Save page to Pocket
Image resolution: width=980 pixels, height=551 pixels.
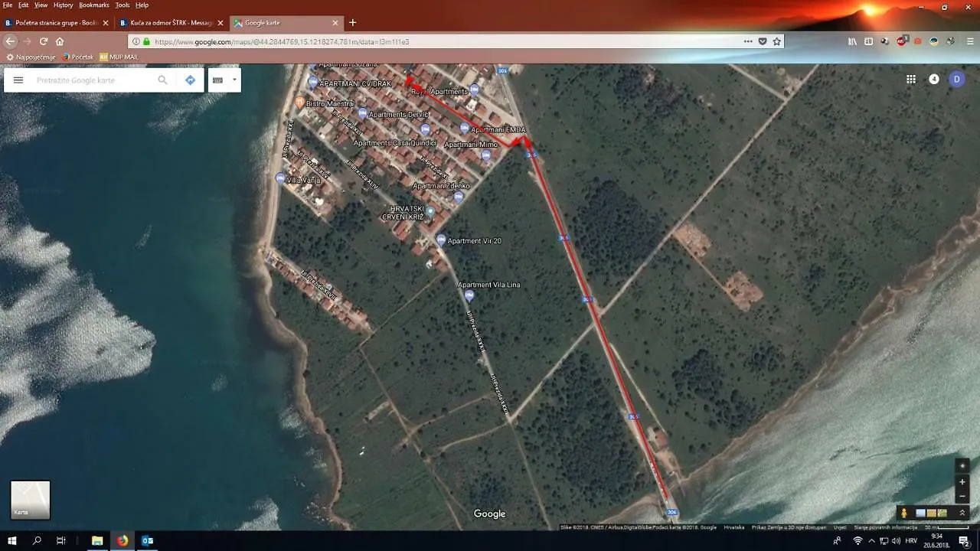(x=763, y=41)
